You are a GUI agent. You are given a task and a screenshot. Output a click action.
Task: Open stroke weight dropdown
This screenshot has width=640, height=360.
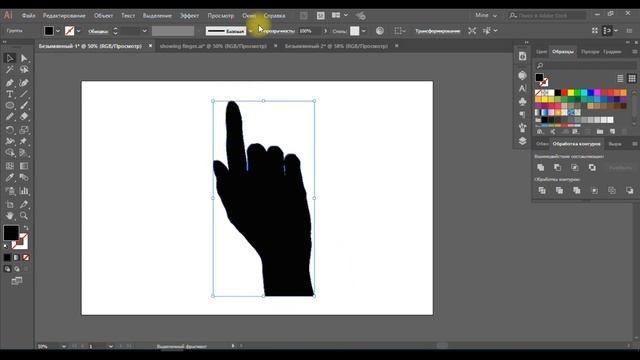click(x=144, y=31)
